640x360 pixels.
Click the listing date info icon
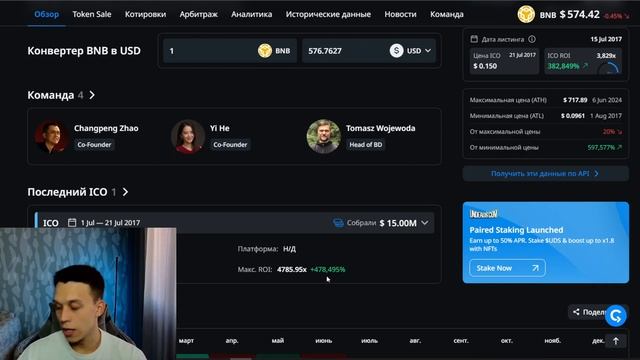[532, 39]
